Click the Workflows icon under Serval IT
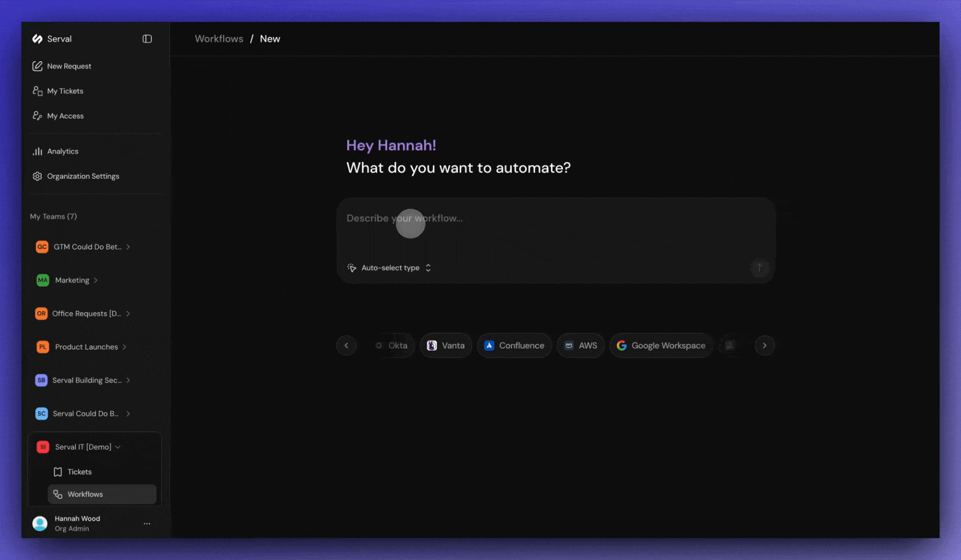This screenshot has width=961, height=560. pyautogui.click(x=59, y=494)
